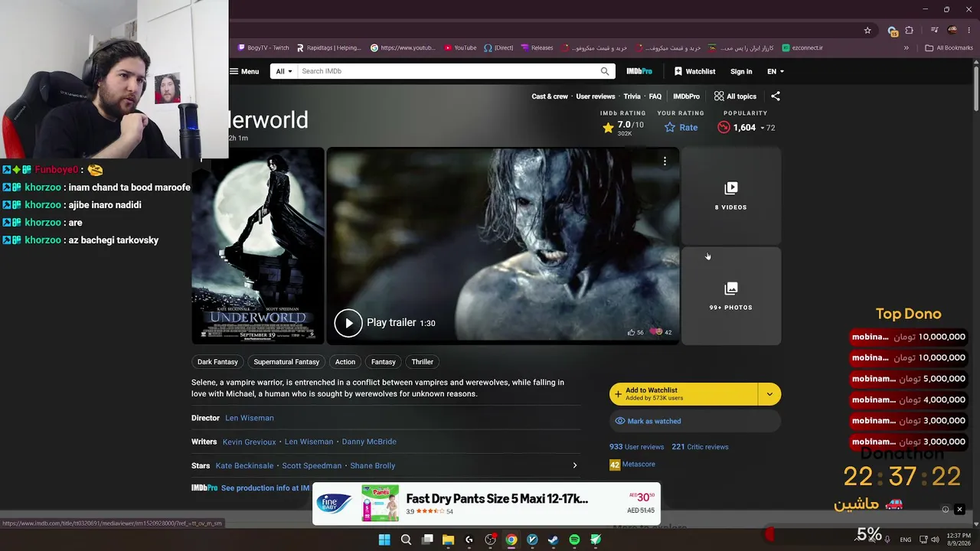Image resolution: width=980 pixels, height=551 pixels.
Task: Close the Fast Dry Pants ad
Action: (x=959, y=510)
